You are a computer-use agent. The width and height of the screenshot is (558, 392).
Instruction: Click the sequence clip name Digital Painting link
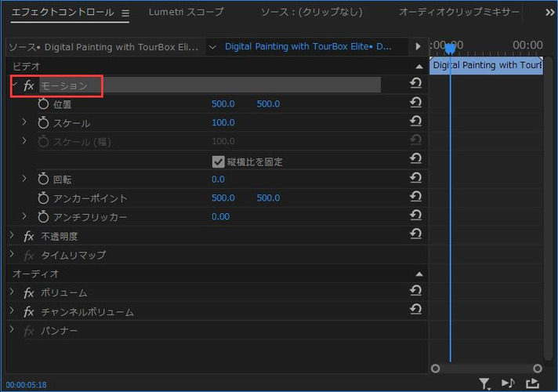[x=308, y=46]
